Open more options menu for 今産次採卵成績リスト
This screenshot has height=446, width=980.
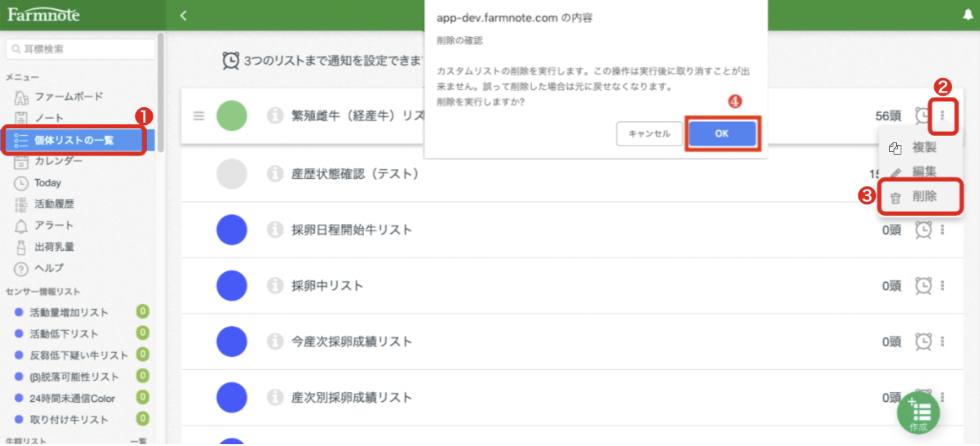[x=943, y=342]
